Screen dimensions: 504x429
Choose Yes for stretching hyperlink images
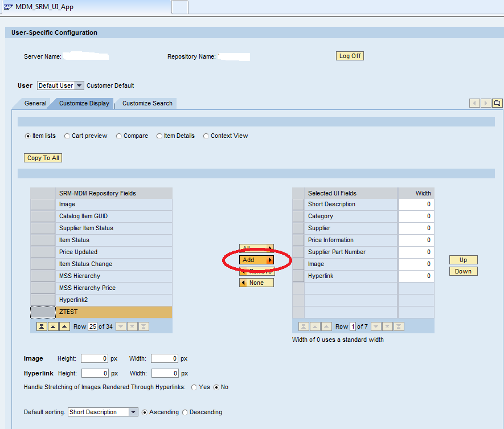point(194,387)
